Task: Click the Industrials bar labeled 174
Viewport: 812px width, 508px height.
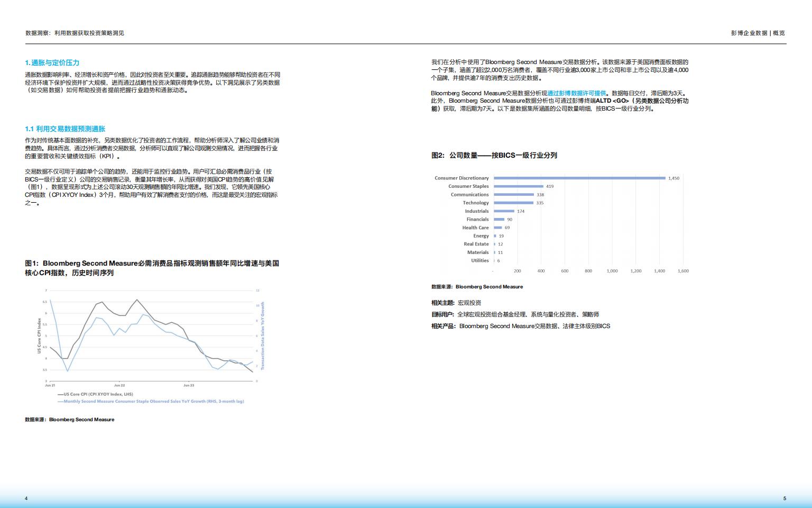Action: 504,211
